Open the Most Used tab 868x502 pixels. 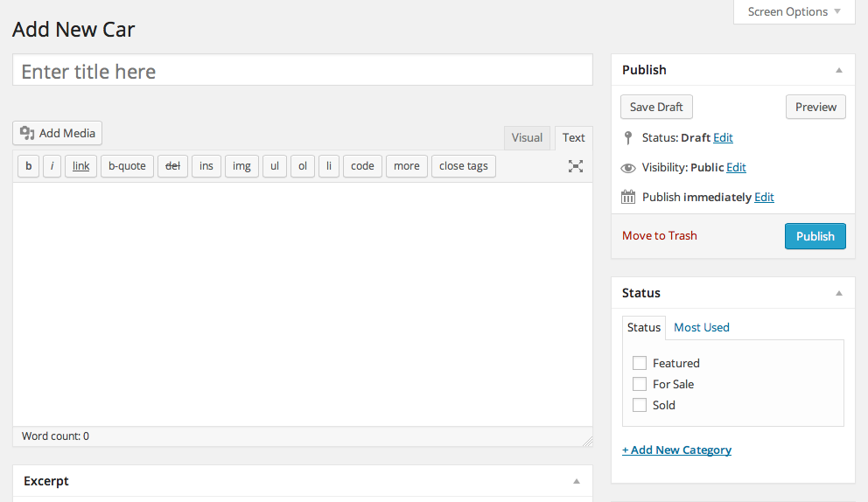click(x=701, y=327)
